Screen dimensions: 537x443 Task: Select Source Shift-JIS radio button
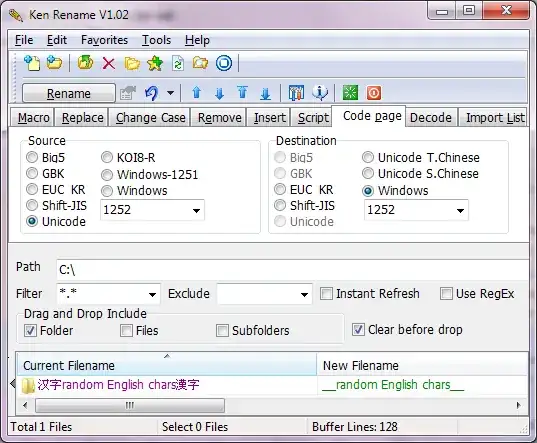point(32,205)
